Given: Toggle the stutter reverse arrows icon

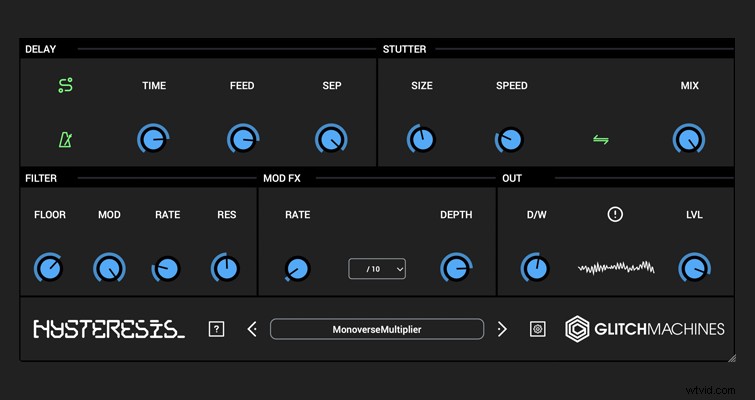Looking at the screenshot, I should [x=600, y=140].
